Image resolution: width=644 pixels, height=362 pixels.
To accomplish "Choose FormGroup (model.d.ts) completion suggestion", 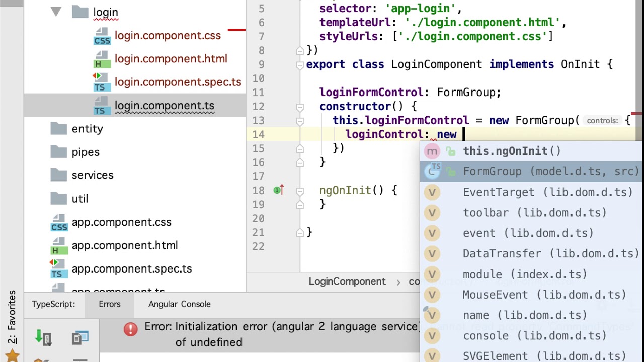I will click(532, 171).
